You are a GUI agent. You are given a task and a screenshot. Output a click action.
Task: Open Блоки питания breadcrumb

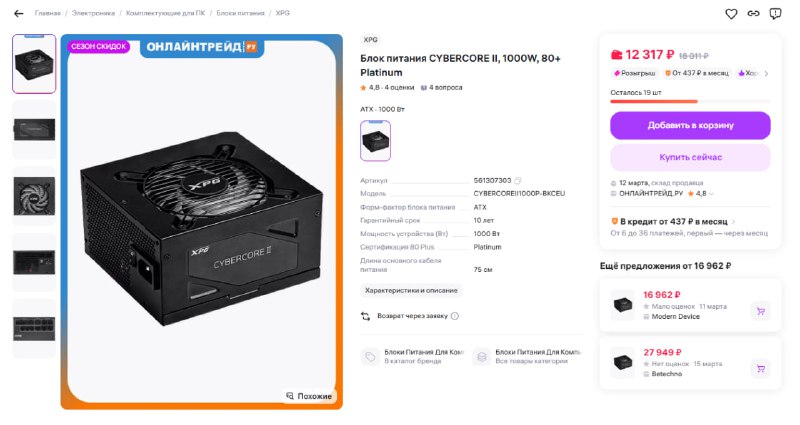click(240, 13)
